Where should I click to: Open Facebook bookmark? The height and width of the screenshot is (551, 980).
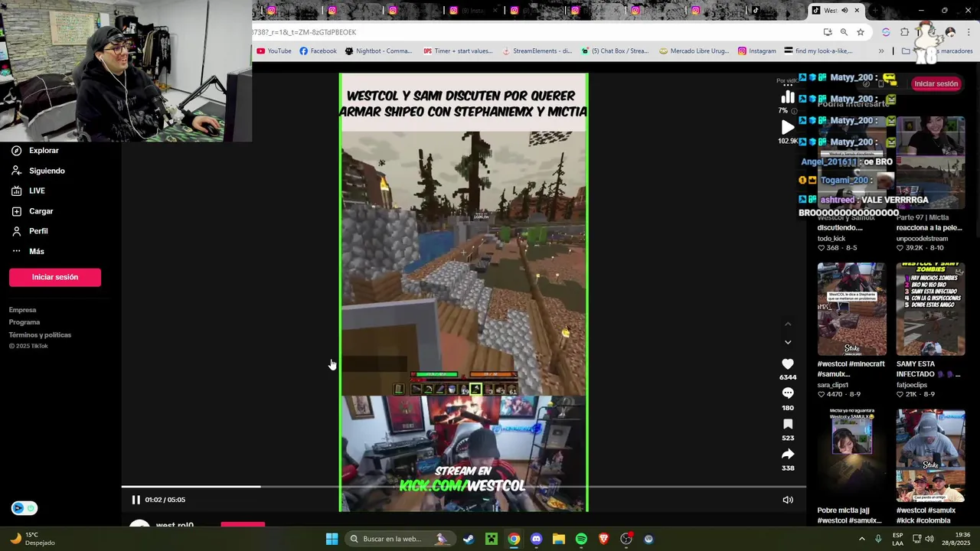tap(318, 51)
